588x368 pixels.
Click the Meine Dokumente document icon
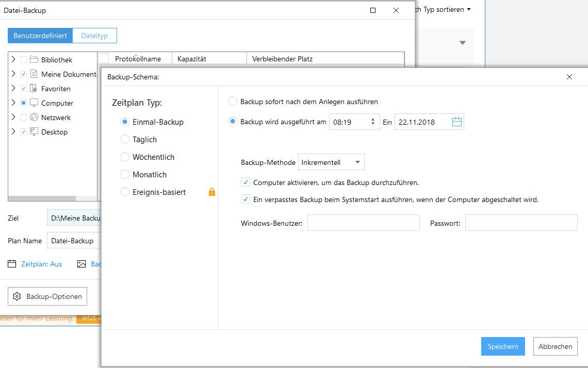(34, 74)
